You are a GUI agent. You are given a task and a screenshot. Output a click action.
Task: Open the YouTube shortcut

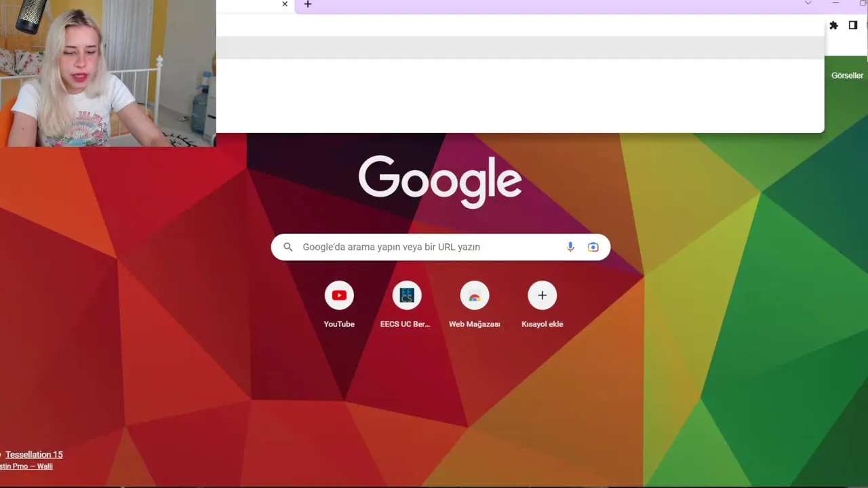click(339, 306)
